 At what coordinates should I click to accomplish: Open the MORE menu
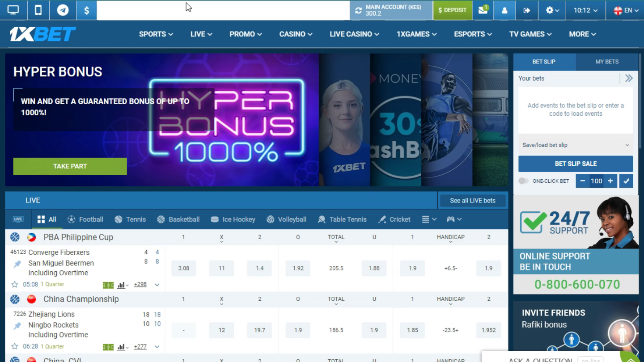tap(582, 34)
